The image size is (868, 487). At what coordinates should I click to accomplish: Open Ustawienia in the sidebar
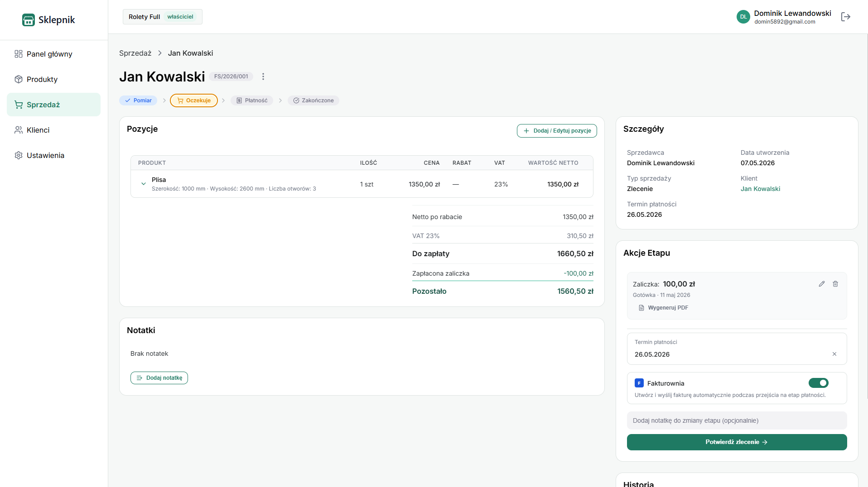coord(53,155)
